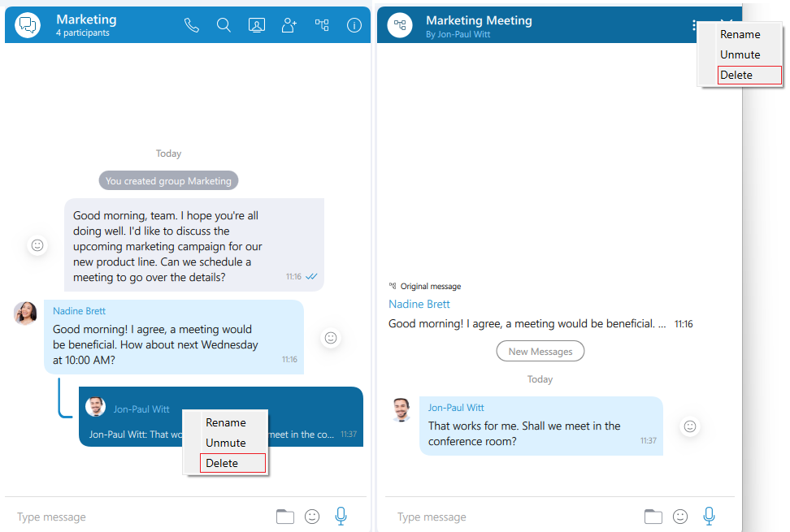Record voice message in Marketing chat
Viewport: 790px width, 532px height.
click(x=341, y=516)
